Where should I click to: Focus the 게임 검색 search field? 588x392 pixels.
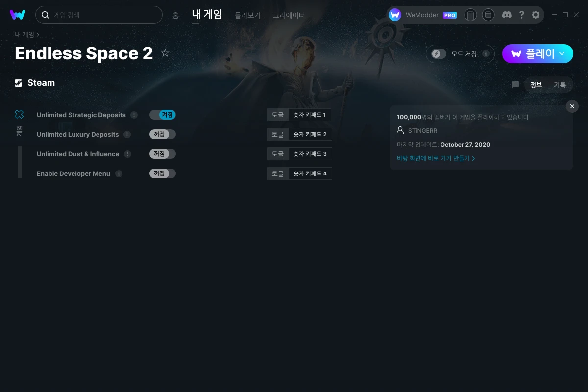(99, 15)
